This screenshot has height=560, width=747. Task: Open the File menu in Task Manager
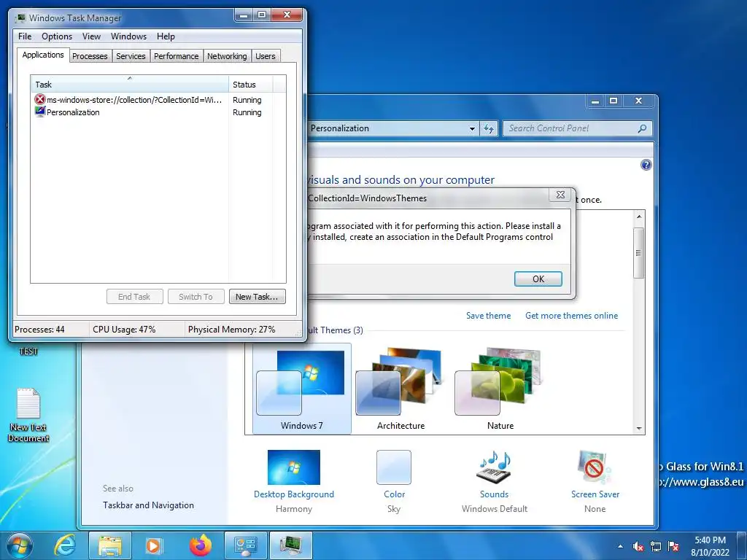pos(25,36)
